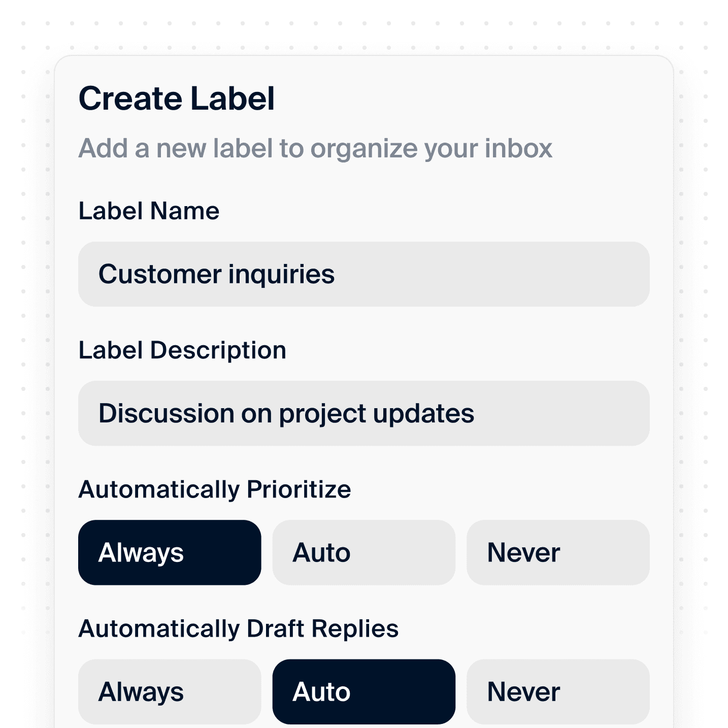Click the 'Label Name' field label
This screenshot has height=728, width=728.
point(149,210)
